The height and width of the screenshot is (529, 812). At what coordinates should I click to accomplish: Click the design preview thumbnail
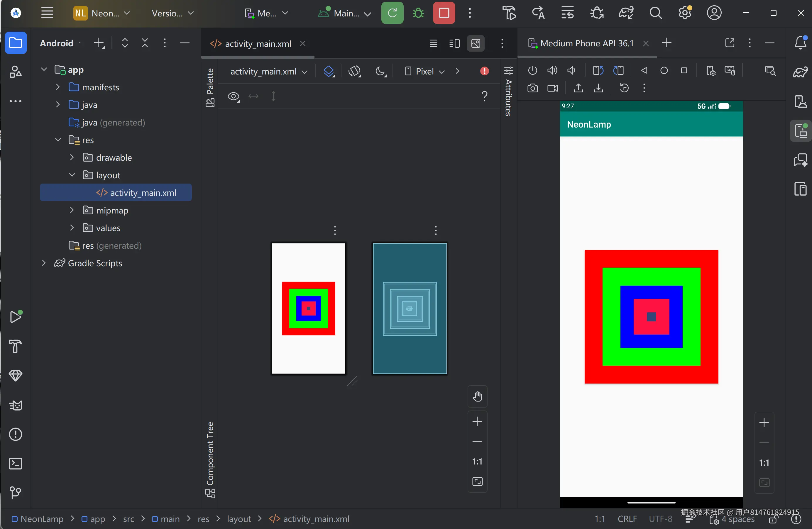click(308, 308)
